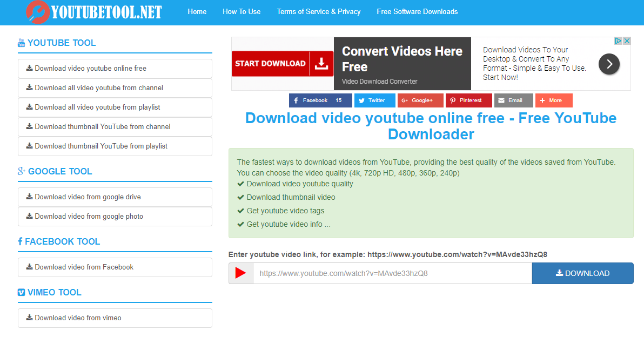Image resolution: width=644 pixels, height=337 pixels.
Task: Click the YouTubeTool.net wrench logo
Action: pyautogui.click(x=38, y=11)
